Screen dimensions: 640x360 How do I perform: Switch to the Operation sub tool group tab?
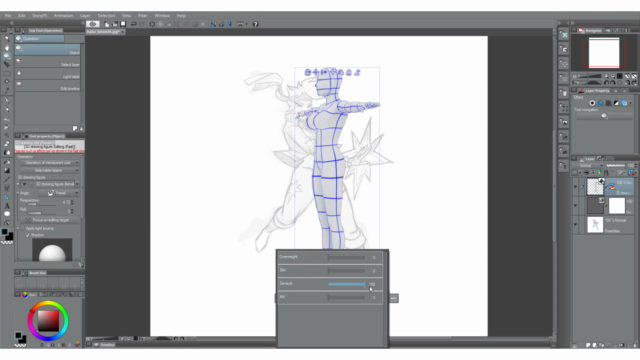tap(40, 39)
